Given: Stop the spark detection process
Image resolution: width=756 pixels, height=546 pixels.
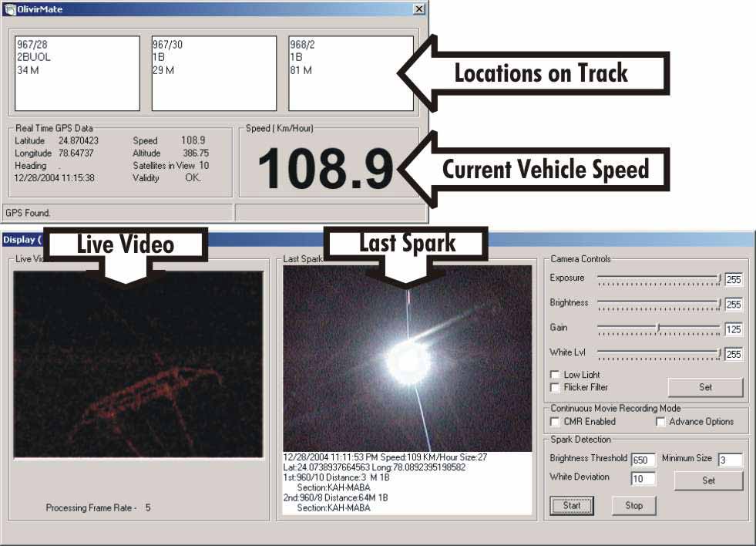Looking at the screenshot, I should tap(633, 506).
